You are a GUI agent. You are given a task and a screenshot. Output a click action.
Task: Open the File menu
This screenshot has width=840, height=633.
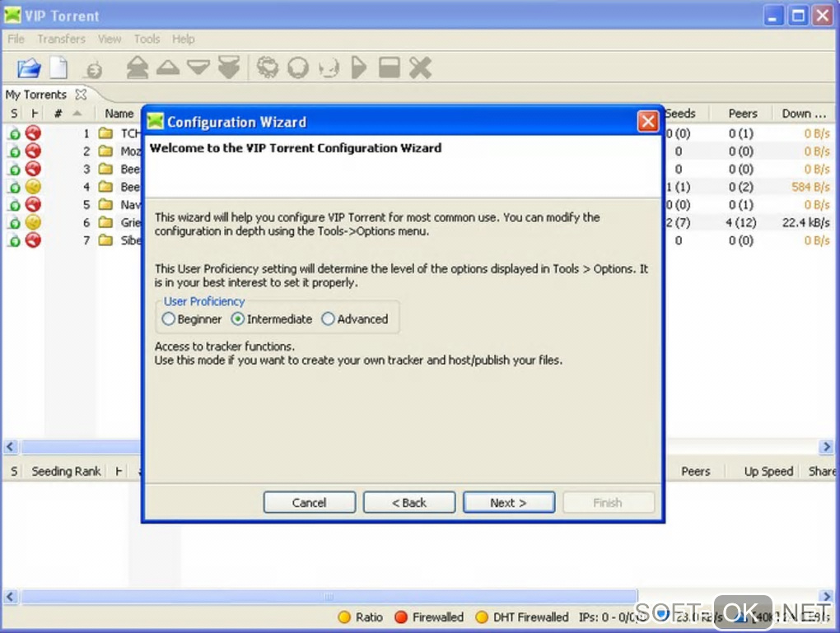coord(16,39)
